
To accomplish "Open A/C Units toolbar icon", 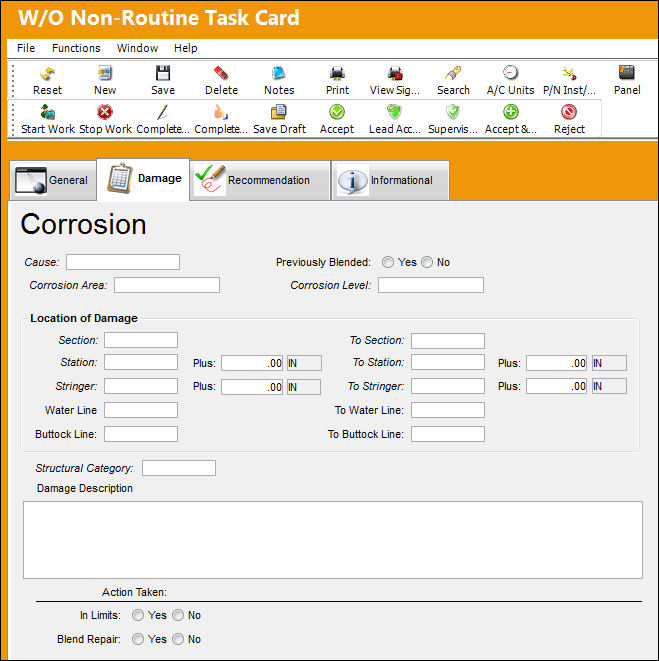I will pos(511,73).
